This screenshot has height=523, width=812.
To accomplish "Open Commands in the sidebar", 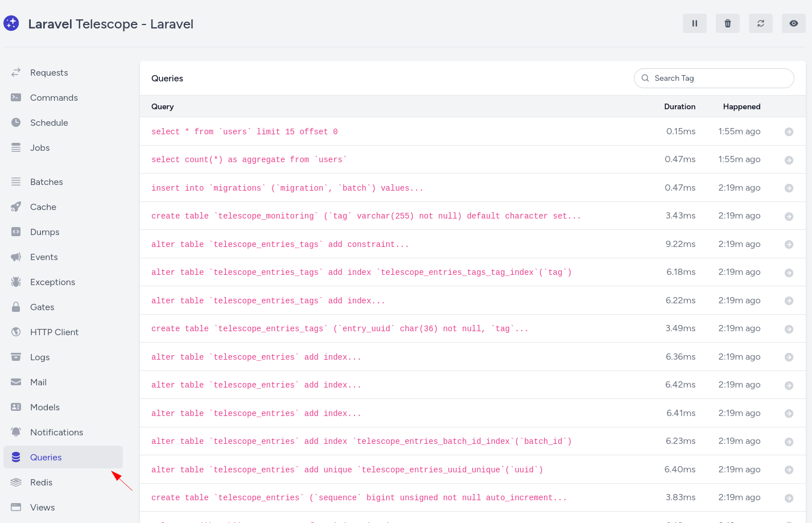I will [63, 97].
